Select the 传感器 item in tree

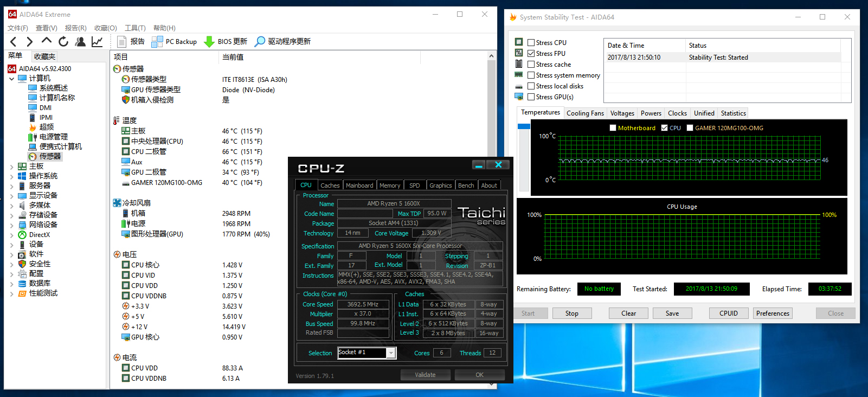coord(50,156)
